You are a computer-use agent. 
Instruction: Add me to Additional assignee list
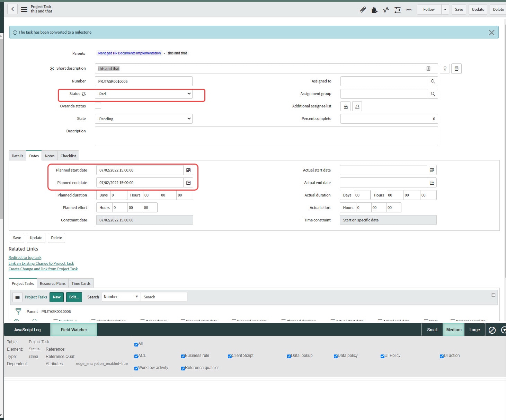357,106
